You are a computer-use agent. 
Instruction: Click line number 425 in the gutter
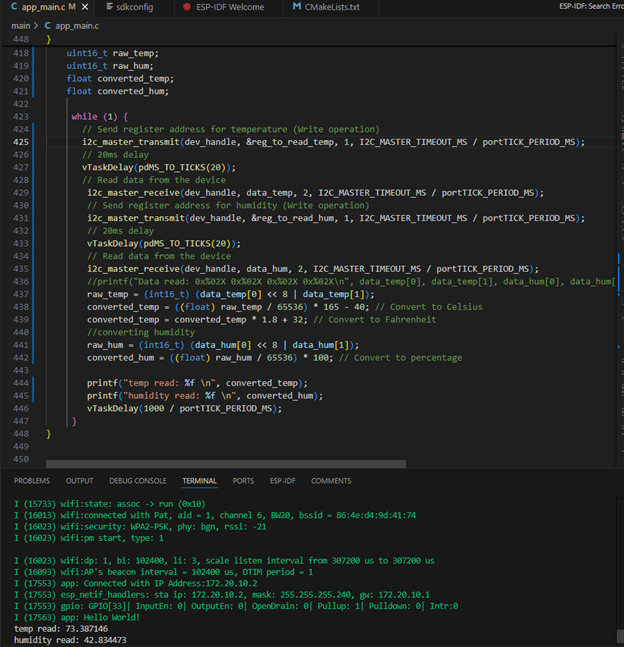pyautogui.click(x=22, y=142)
